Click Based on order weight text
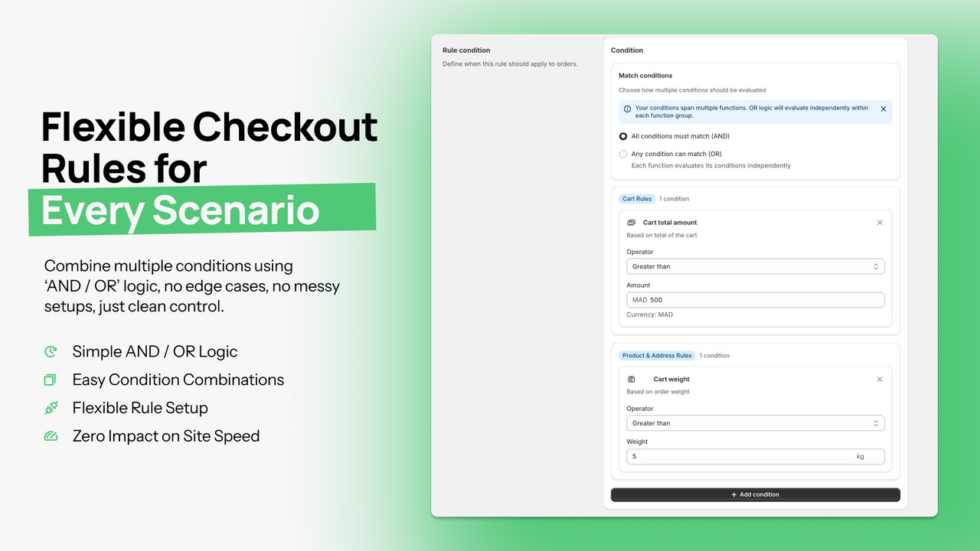 pos(658,392)
